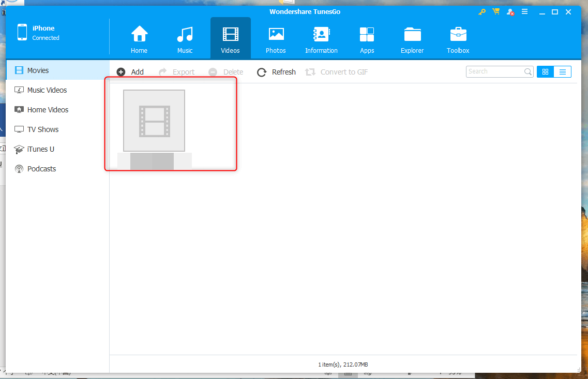Refresh the video list
588x379 pixels.
coord(276,72)
